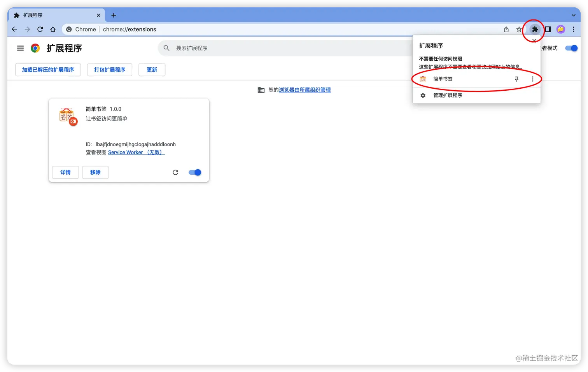
Task: Open 详情 for 简单书签
Action: click(x=65, y=172)
